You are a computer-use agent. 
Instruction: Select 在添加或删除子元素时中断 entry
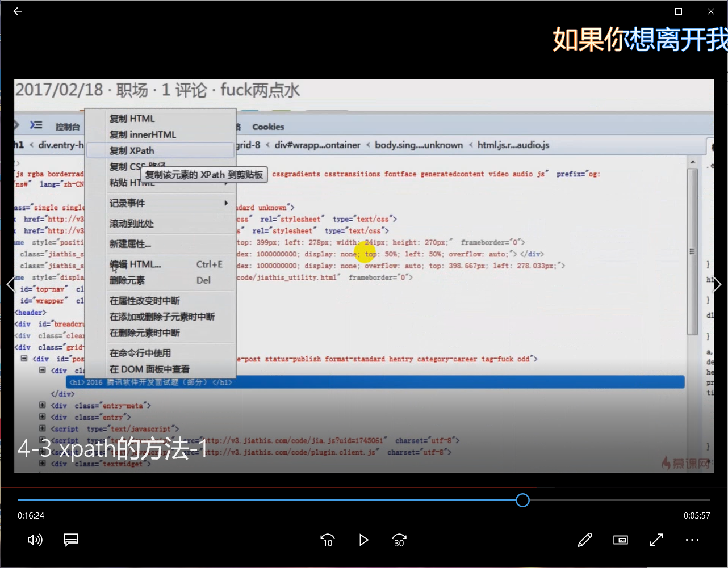point(160,317)
